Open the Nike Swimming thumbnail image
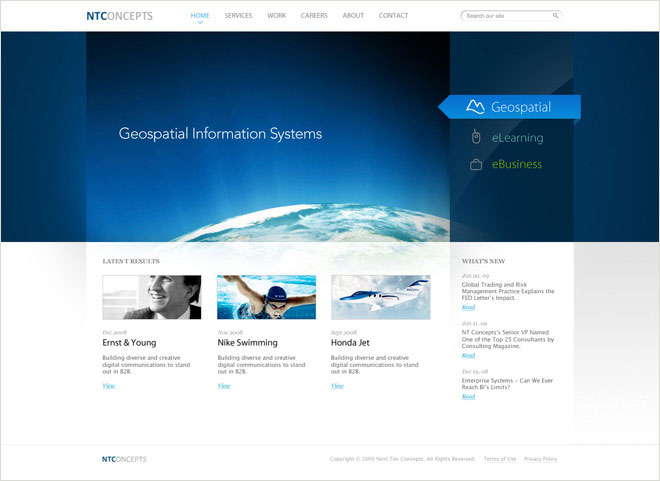 pyautogui.click(x=266, y=297)
